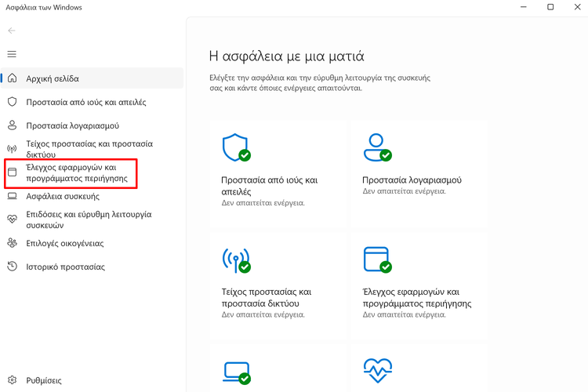Click the Προστασία από ιούς και απειλές card title
The width and height of the screenshot is (588, 392).
click(269, 186)
